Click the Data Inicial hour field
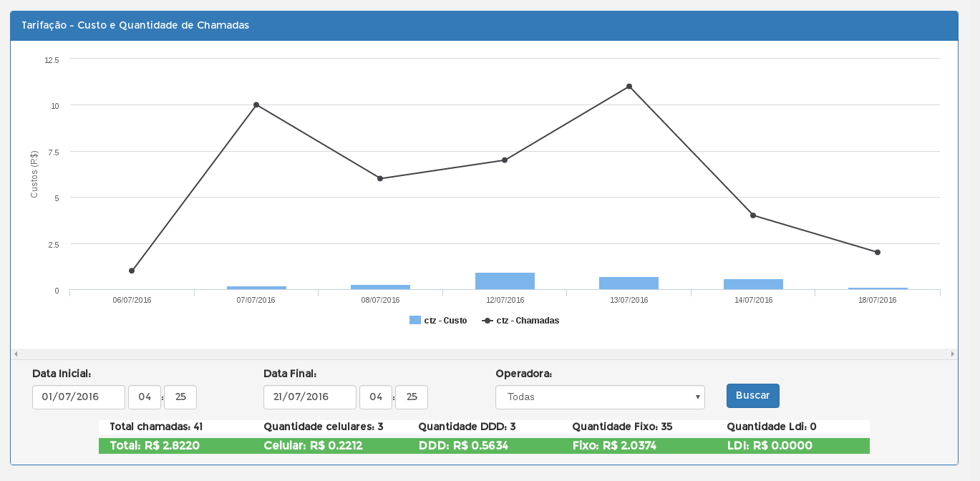 pos(145,397)
